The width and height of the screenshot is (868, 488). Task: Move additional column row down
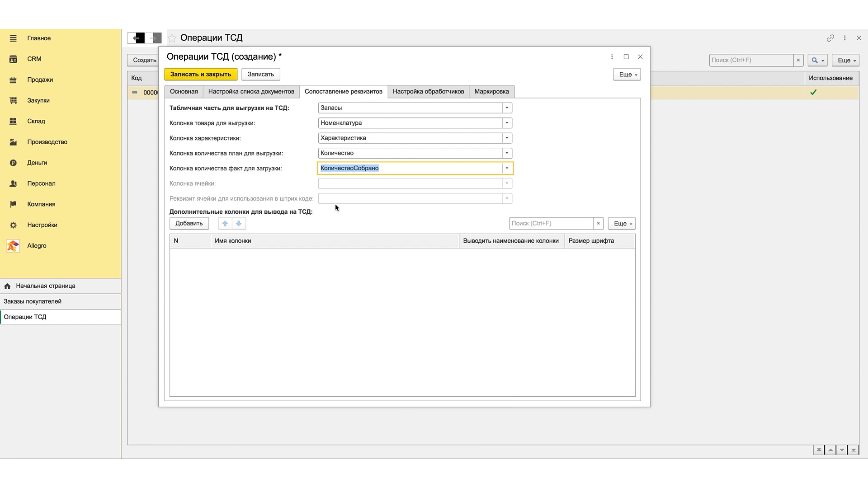pyautogui.click(x=239, y=223)
